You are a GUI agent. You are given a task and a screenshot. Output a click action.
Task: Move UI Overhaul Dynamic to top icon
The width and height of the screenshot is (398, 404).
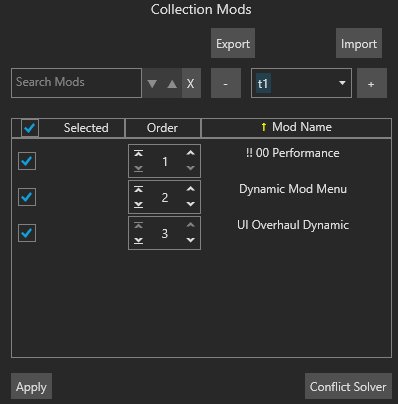point(138,225)
